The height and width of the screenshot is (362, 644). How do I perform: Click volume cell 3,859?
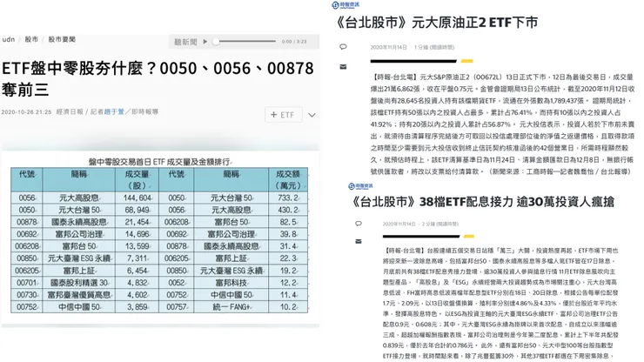pyautogui.click(x=138, y=307)
